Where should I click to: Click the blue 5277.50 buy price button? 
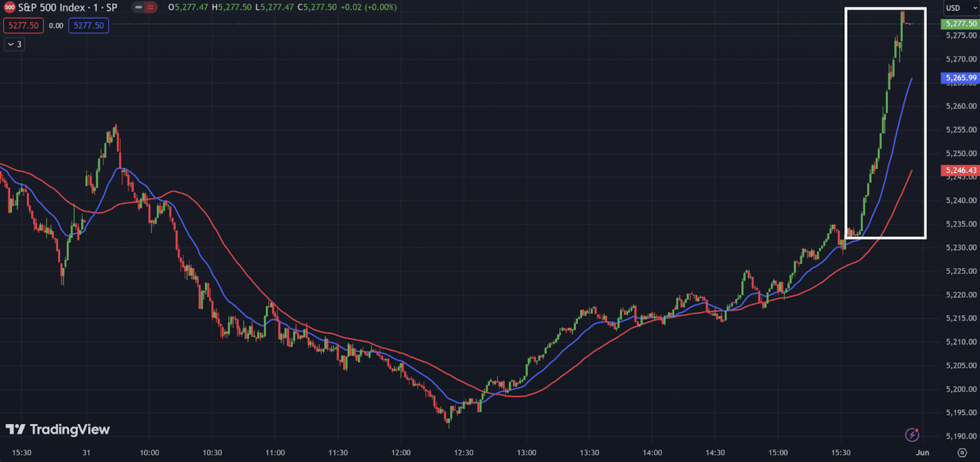click(88, 26)
